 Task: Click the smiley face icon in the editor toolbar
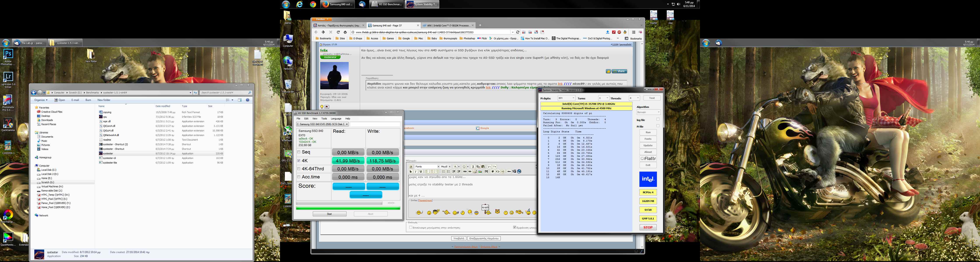pos(464,167)
